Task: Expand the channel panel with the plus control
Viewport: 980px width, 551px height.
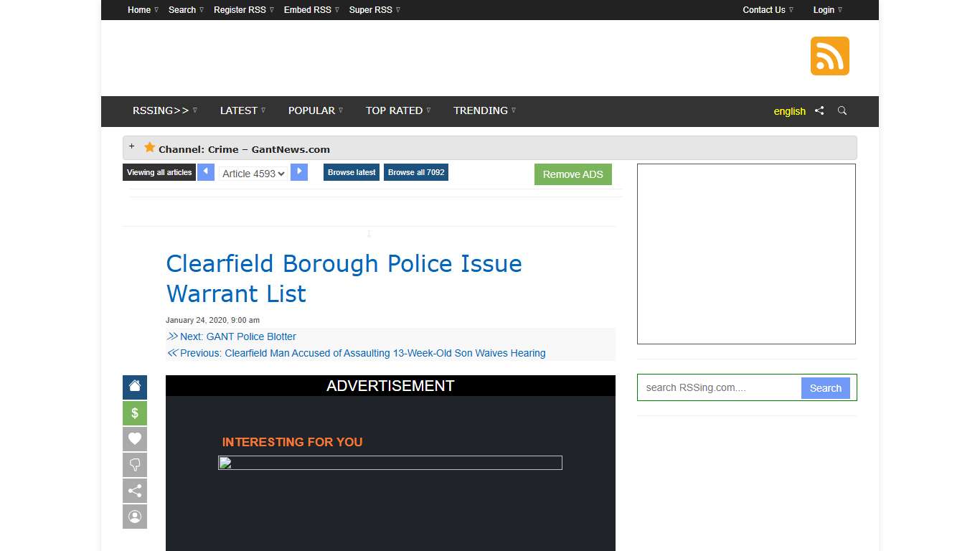Action: 132,145
